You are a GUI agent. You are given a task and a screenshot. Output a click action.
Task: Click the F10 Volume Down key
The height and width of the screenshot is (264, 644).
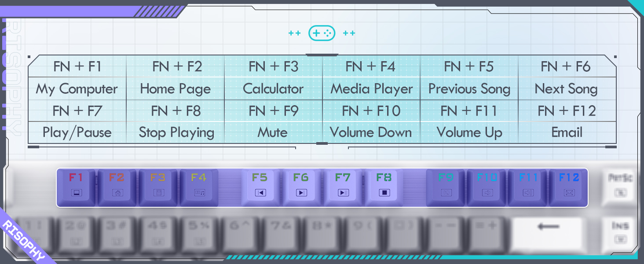point(487,187)
